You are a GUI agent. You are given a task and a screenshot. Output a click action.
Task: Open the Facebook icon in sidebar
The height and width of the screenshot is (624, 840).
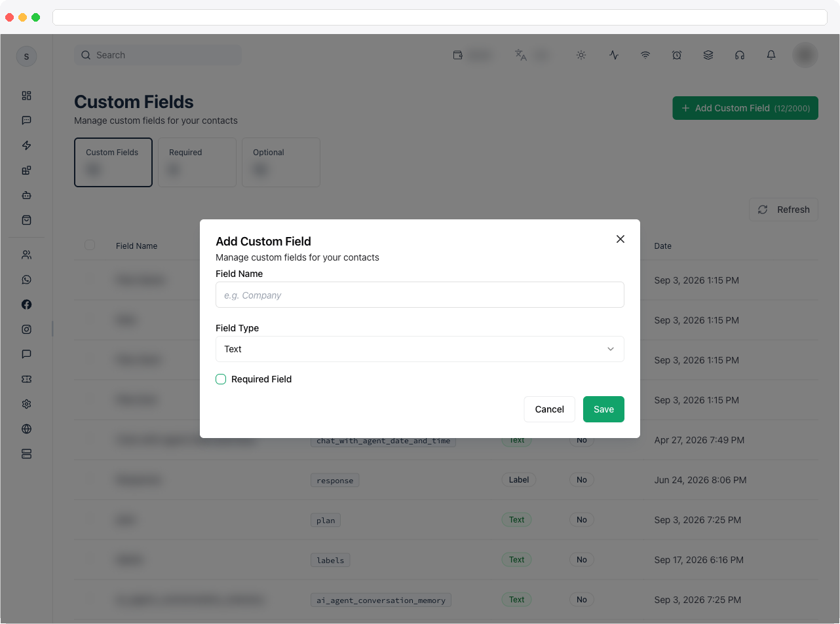pos(26,304)
